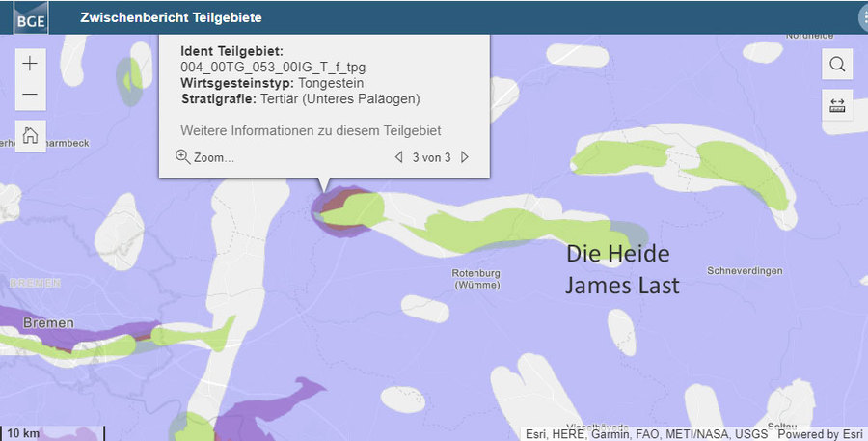868x441 pixels.
Task: Open the partially visible menu icon in the header's right corner
Action: point(862,16)
